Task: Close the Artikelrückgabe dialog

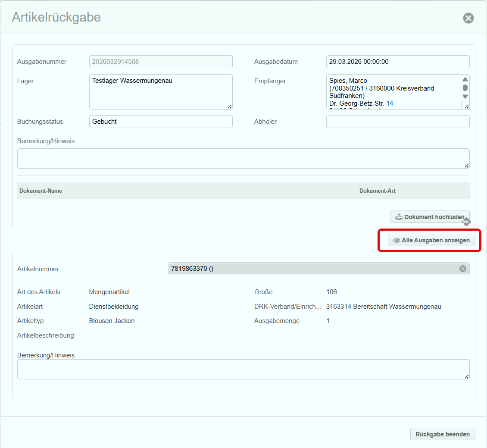Action: 468,18
